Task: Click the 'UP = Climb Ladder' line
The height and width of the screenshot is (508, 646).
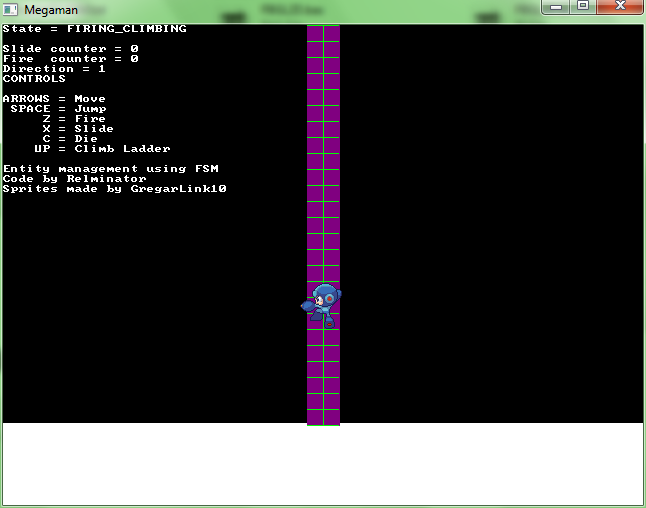Action: point(102,148)
